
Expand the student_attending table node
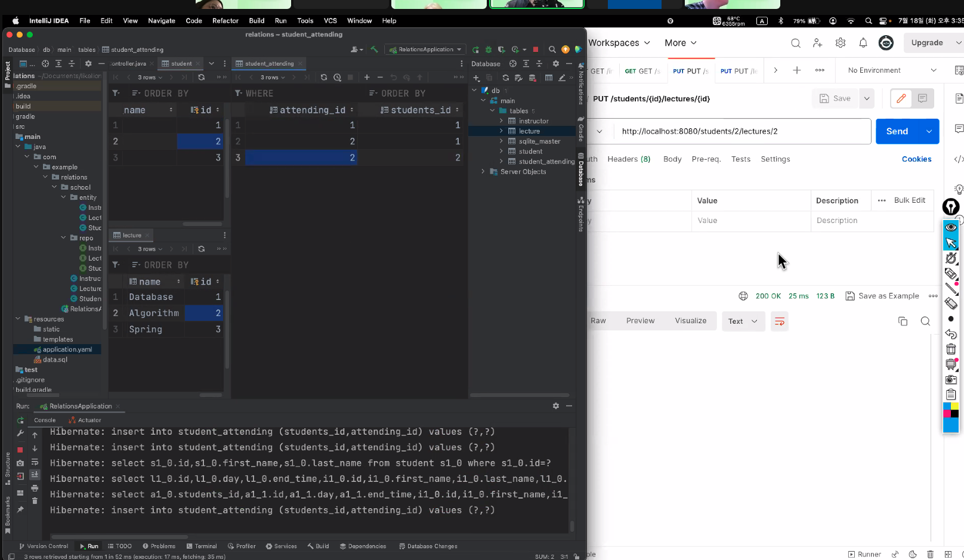pos(502,162)
